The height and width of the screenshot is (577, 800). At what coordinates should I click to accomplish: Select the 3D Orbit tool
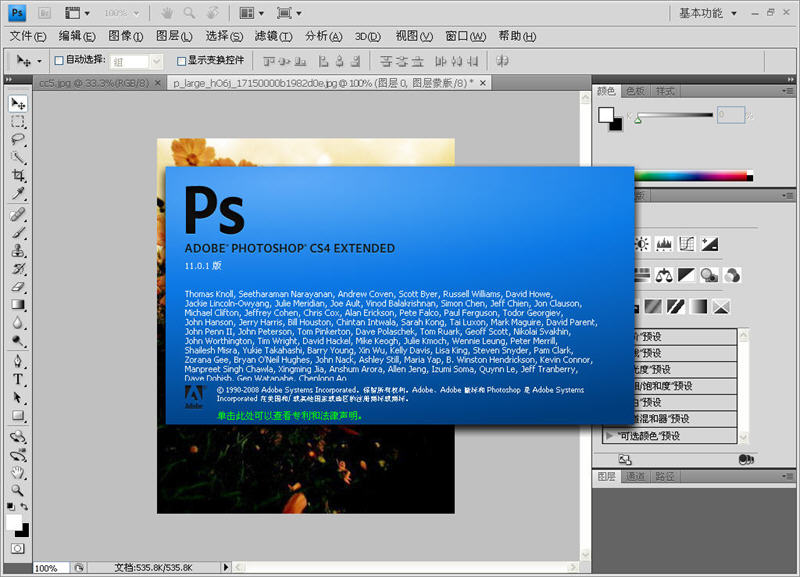click(x=18, y=455)
